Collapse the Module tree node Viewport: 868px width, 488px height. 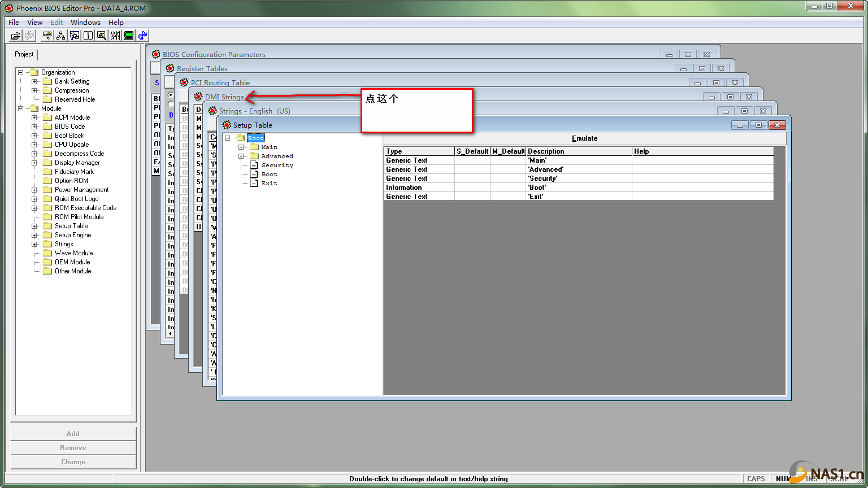click(x=21, y=108)
